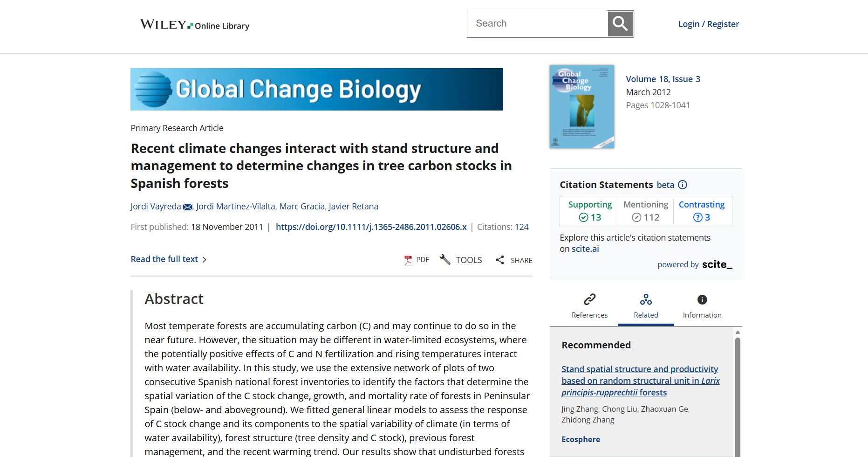Open Citation Statements beta info icon
This screenshot has width=868, height=457.
[683, 185]
